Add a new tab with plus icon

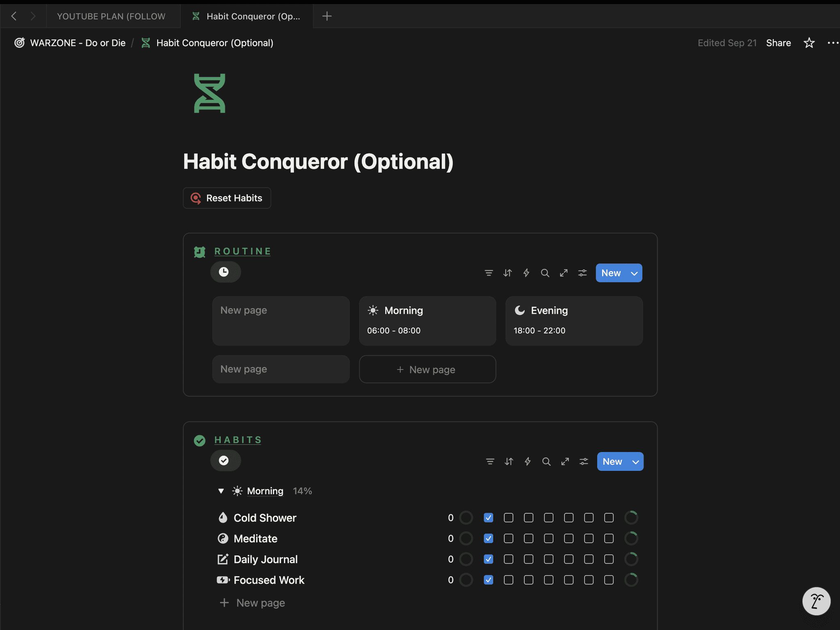point(327,16)
